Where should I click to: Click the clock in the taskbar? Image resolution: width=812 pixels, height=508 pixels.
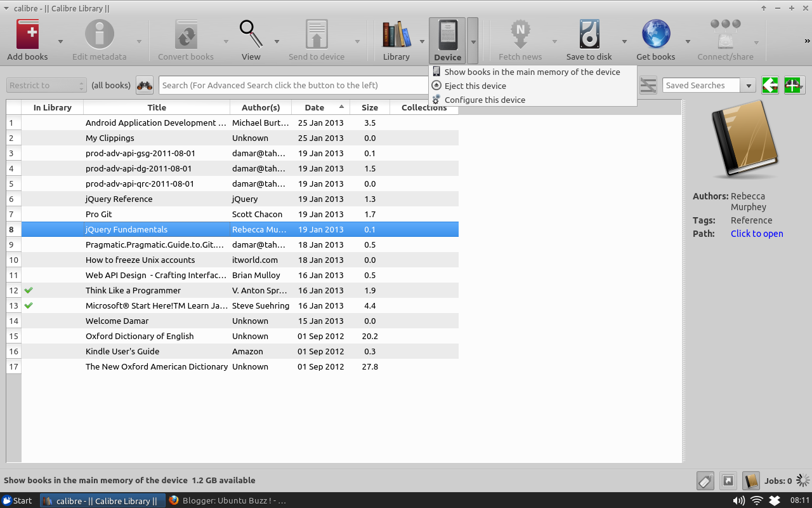point(800,500)
